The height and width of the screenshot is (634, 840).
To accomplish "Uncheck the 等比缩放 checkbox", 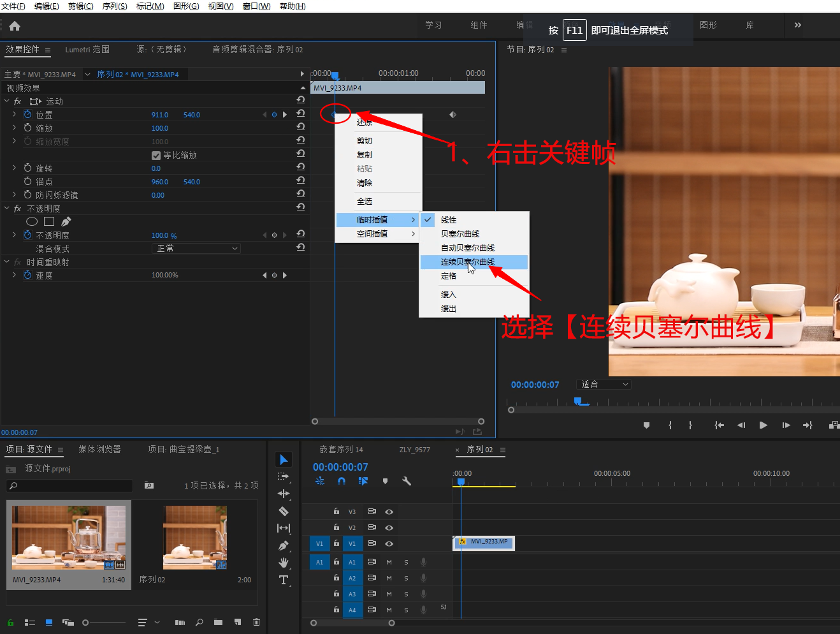I will point(156,155).
